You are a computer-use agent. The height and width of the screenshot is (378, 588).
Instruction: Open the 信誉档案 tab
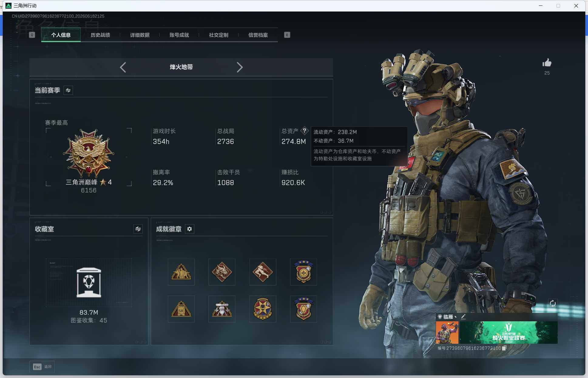[x=258, y=35]
